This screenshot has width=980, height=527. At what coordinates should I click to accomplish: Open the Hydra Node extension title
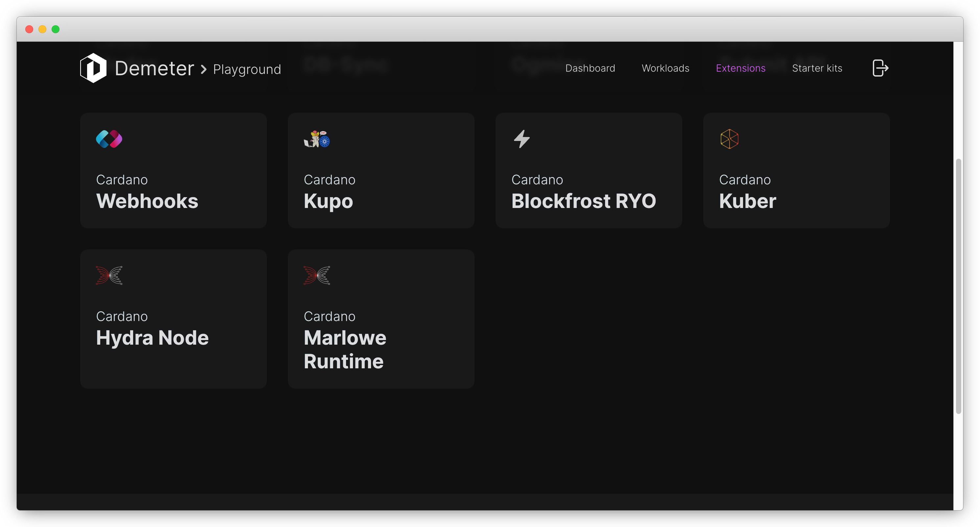[x=152, y=338]
